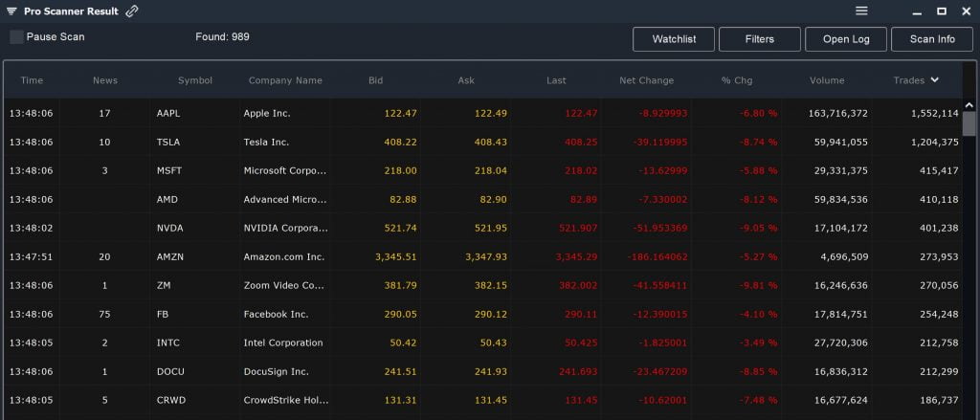Select the NVDA symbol row
This screenshot has width=980, height=420.
point(482,228)
